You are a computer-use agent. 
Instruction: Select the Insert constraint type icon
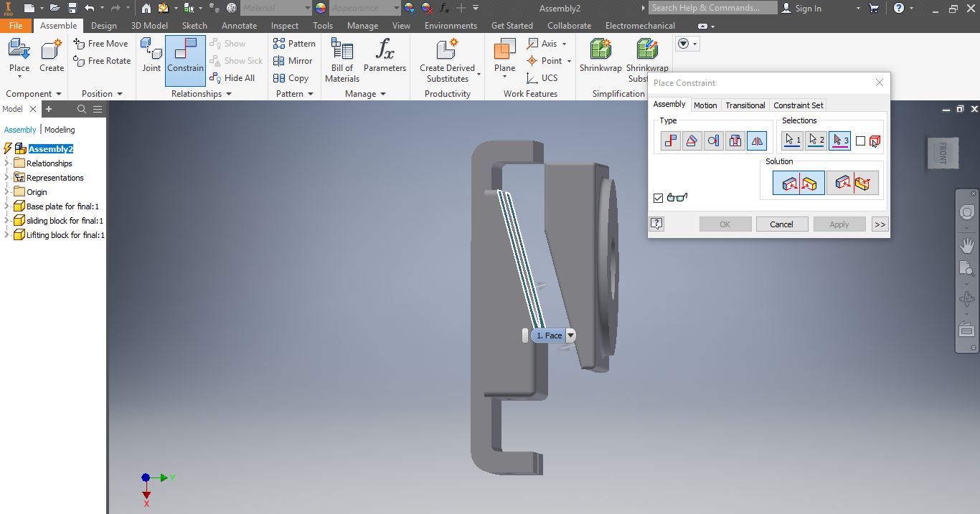[x=735, y=141]
